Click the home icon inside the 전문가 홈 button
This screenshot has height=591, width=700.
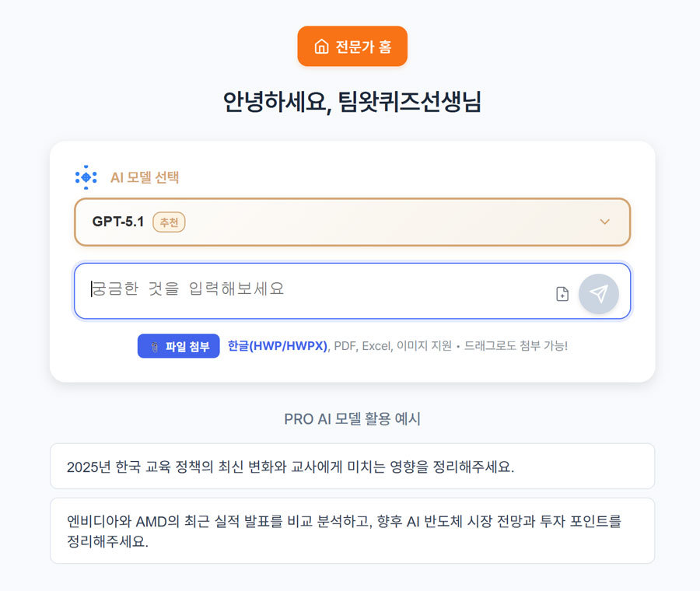pyautogui.click(x=320, y=46)
